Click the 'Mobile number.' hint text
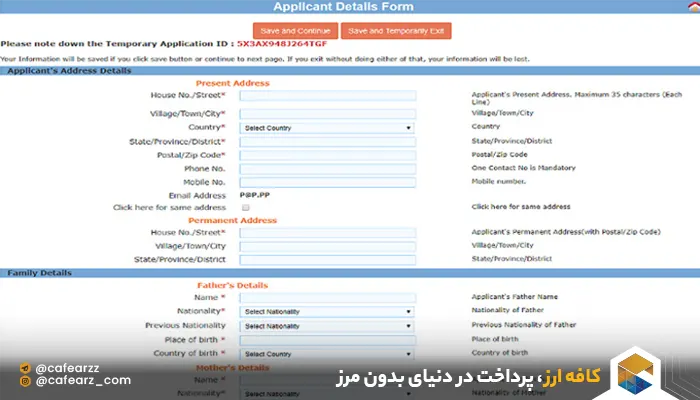This screenshot has width=700, height=400. pos(499,181)
